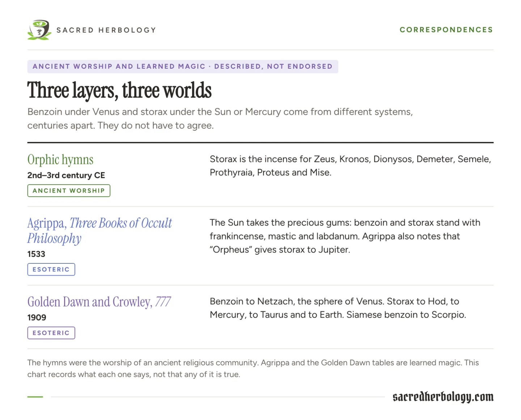521x420 pixels.
Task: Open the "Golden Dawn and Crowley, 777" heading
Action: pos(99,302)
